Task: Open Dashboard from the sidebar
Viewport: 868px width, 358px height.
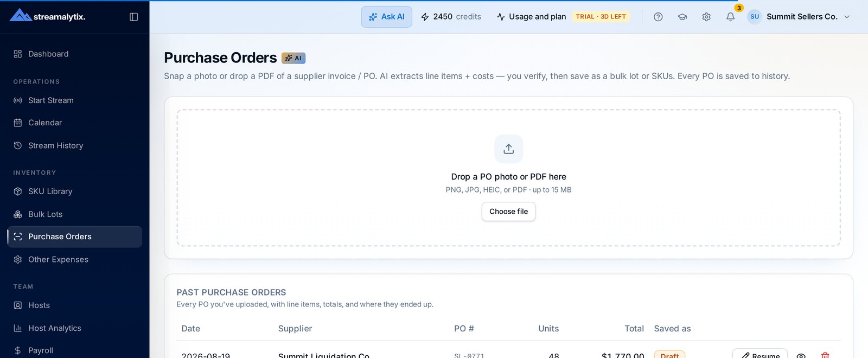Action: [74, 54]
